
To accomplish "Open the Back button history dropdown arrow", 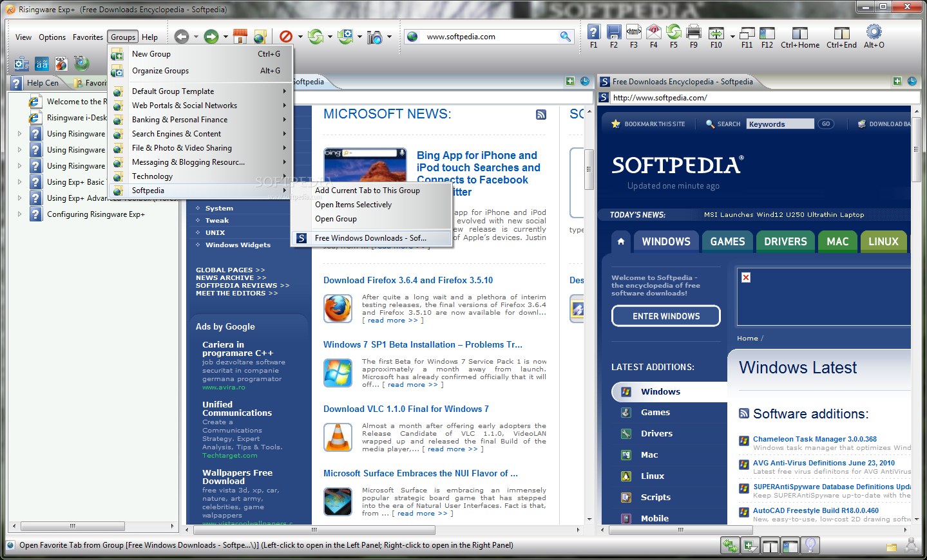I will tap(196, 37).
